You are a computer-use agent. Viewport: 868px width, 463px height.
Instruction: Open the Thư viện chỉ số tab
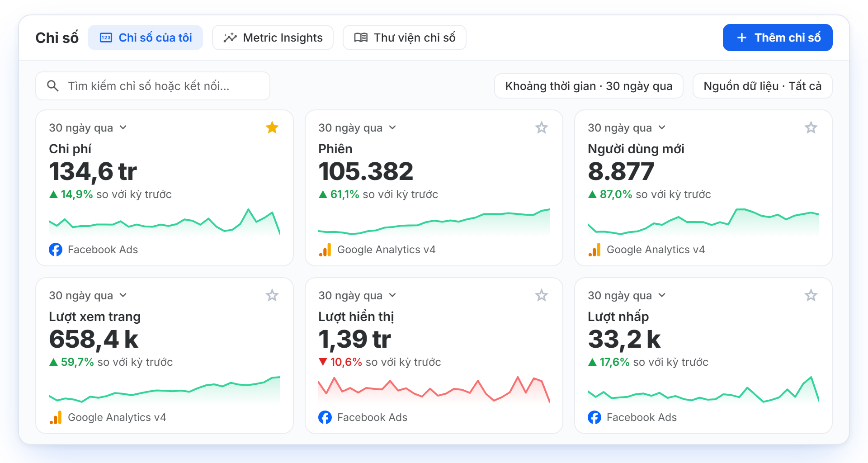tap(405, 38)
